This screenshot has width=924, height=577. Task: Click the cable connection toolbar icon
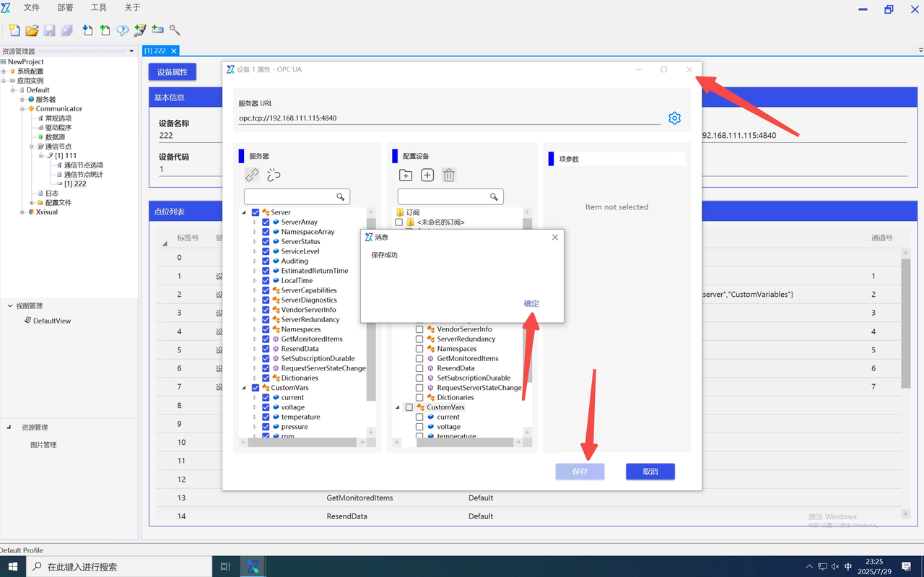[140, 30]
